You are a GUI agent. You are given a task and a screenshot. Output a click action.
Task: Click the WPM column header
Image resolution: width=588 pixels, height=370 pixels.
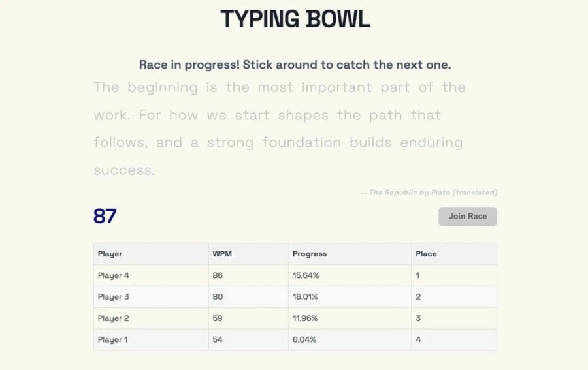(x=222, y=254)
